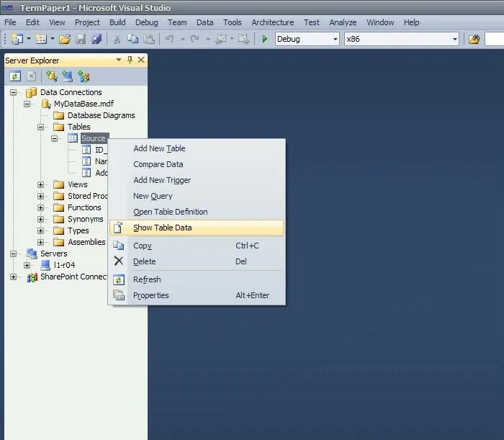Click the Open File folder icon
504x440 pixels.
(65, 39)
